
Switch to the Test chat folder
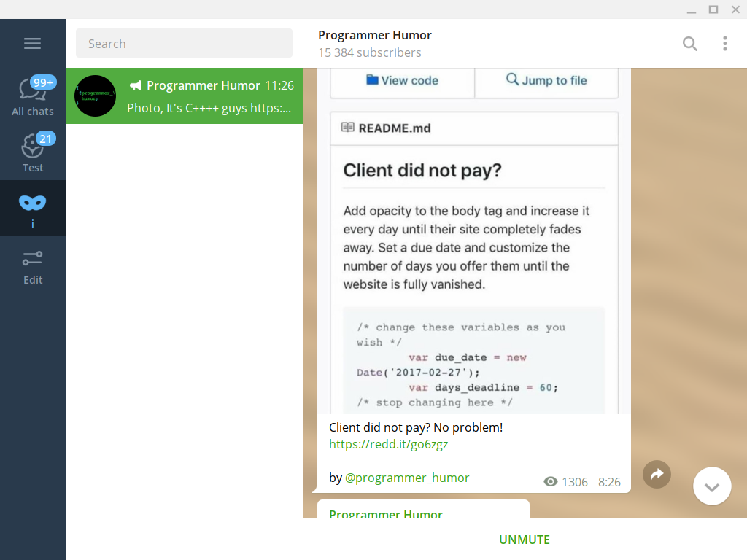[x=32, y=152]
